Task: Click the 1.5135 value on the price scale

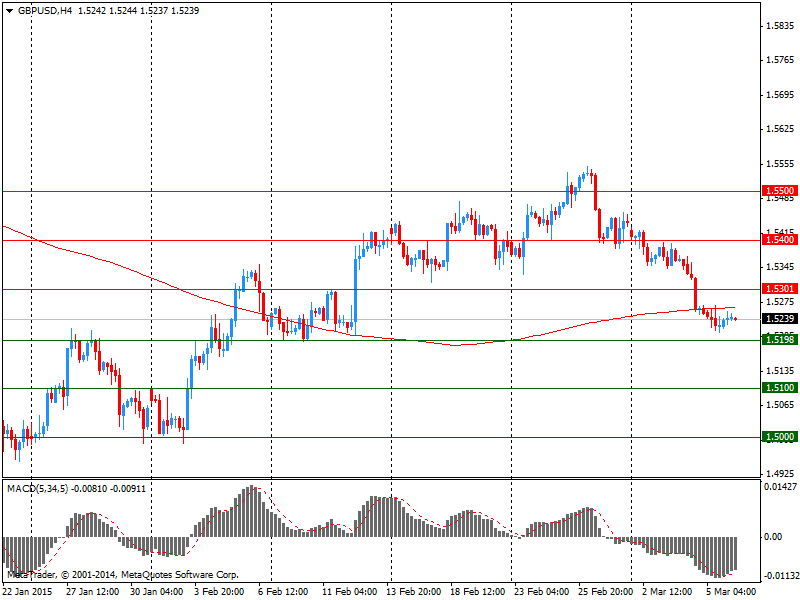Action: point(781,370)
